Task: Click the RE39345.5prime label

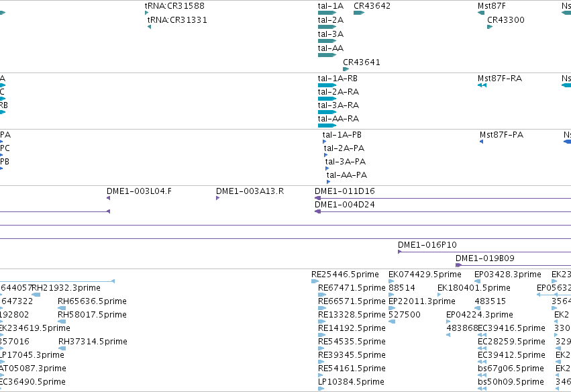Action: (x=352, y=355)
